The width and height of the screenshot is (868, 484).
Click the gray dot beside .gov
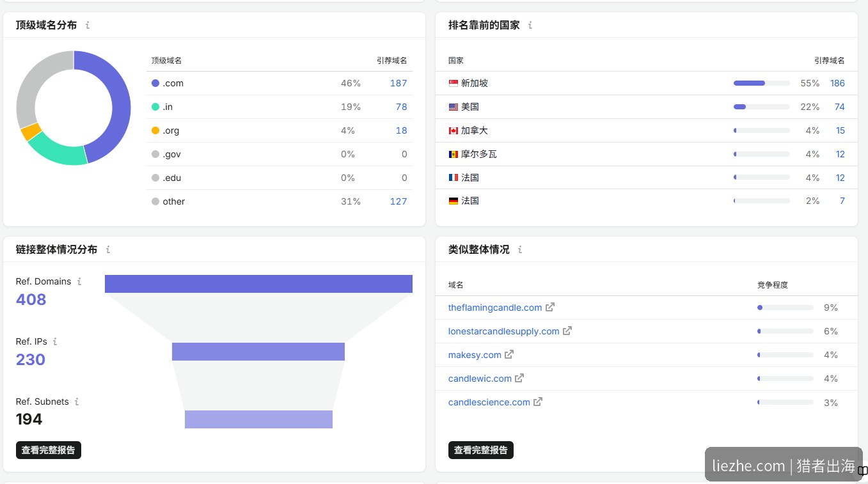pos(155,154)
